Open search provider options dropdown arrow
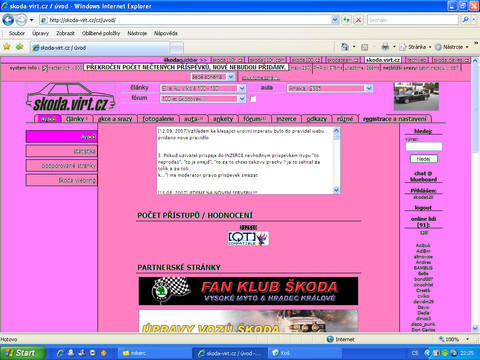The height and width of the screenshot is (360, 480). [x=474, y=20]
